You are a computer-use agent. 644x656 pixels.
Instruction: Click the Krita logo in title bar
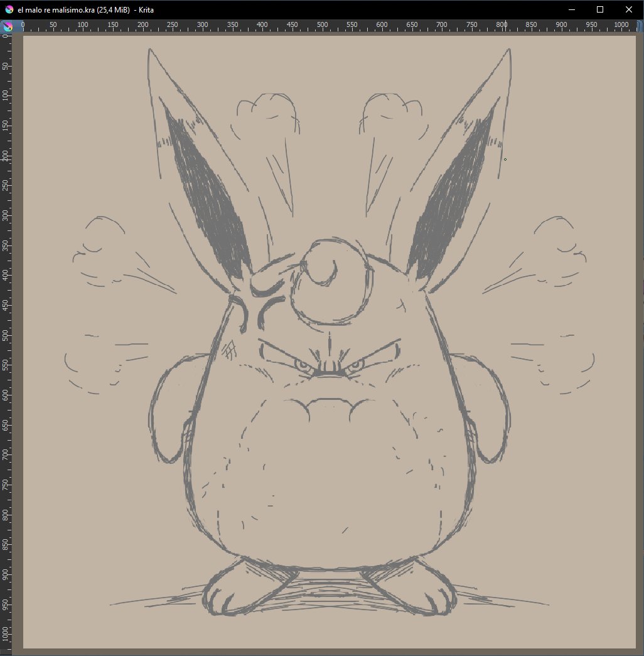pos(9,9)
